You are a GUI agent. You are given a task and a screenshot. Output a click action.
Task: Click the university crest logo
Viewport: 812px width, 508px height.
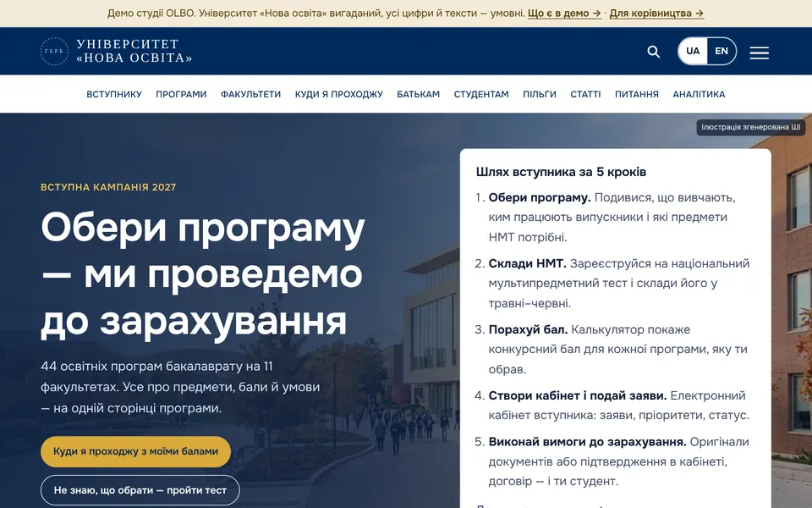coord(54,52)
